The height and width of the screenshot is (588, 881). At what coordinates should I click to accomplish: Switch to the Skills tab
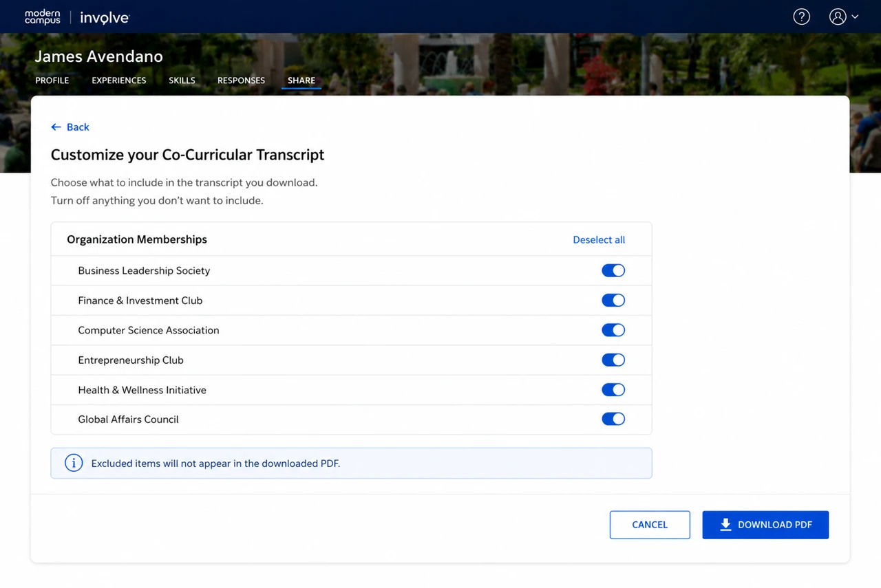click(x=182, y=80)
